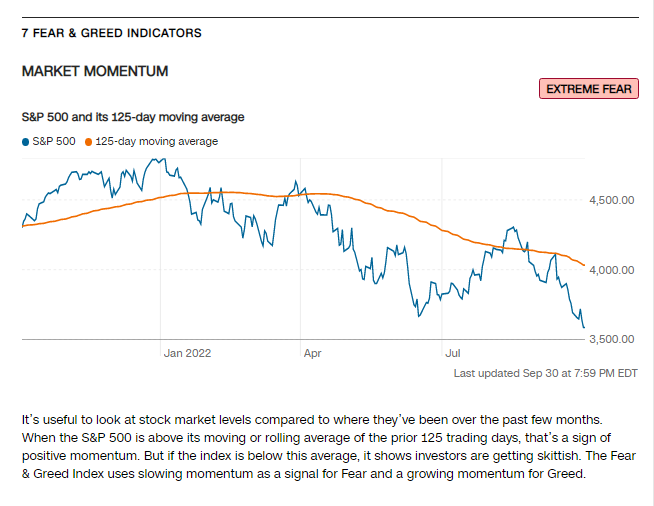654x506 pixels.
Task: Click the Last updated Sep 30 timestamp
Action: (x=545, y=374)
